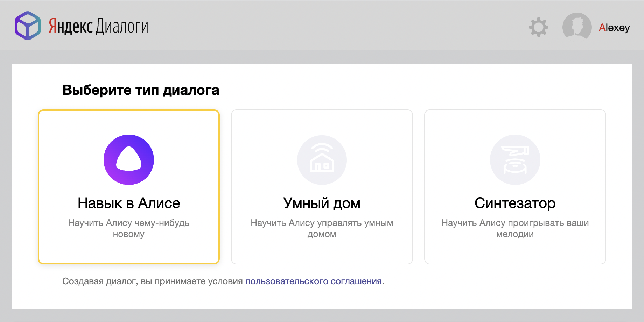Viewport: 644px width, 322px height.
Task: Click the Yandex Dialogs cube logo
Action: 28,26
